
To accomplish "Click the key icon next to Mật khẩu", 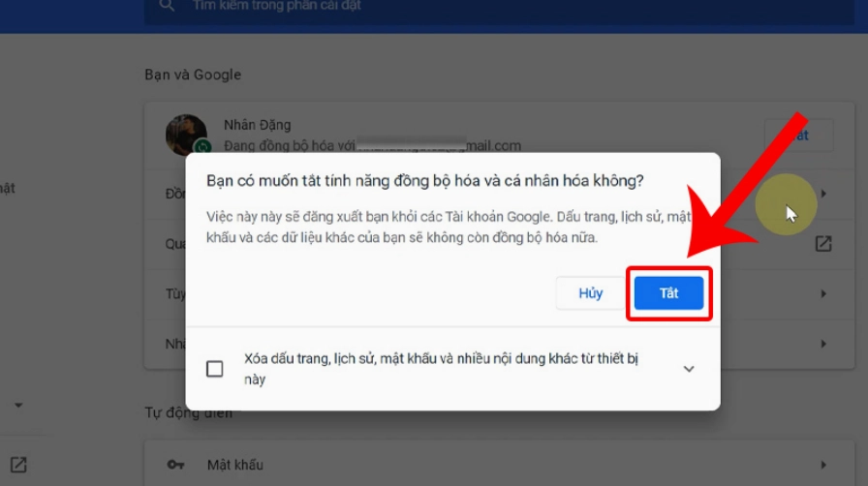I will [175, 465].
